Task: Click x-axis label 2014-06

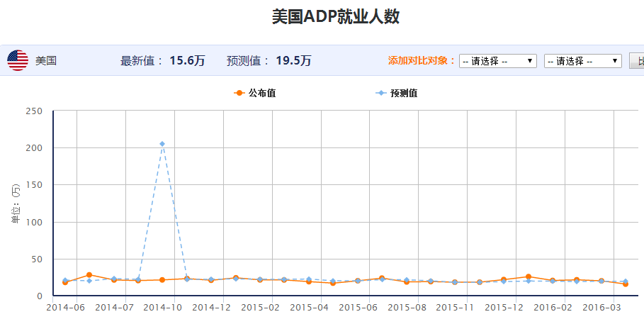Action: tap(65, 308)
